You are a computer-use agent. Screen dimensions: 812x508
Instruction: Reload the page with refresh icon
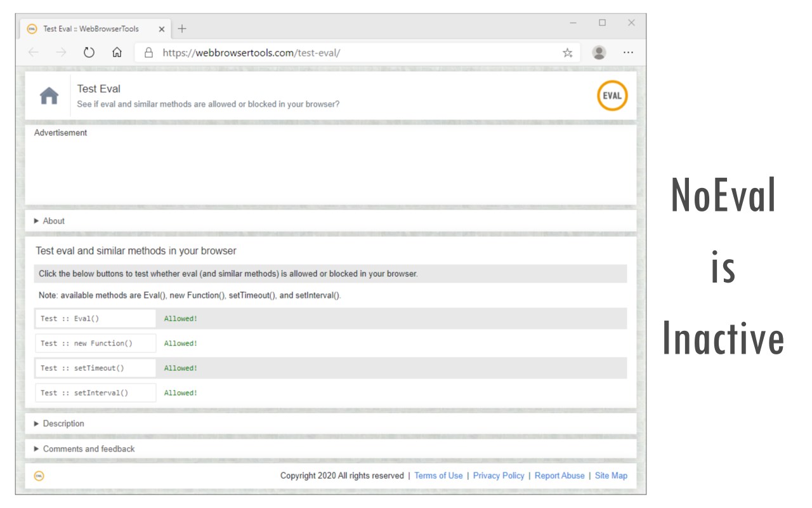tap(89, 53)
